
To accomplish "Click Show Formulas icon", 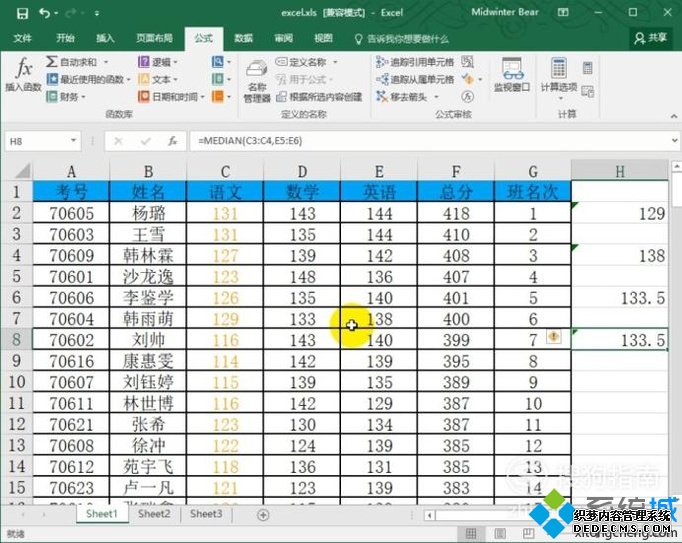I will pyautogui.click(x=468, y=62).
